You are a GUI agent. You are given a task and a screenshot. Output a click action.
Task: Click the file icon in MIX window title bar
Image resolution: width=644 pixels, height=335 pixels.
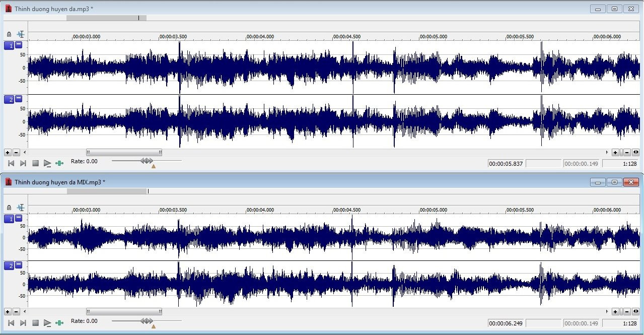8,182
